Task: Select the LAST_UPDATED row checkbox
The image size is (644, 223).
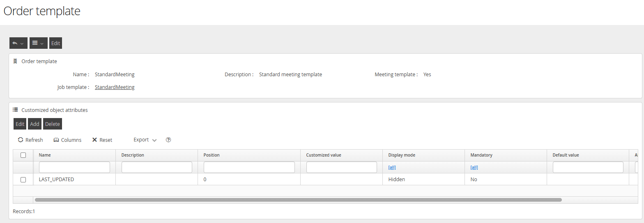Action: [23, 180]
